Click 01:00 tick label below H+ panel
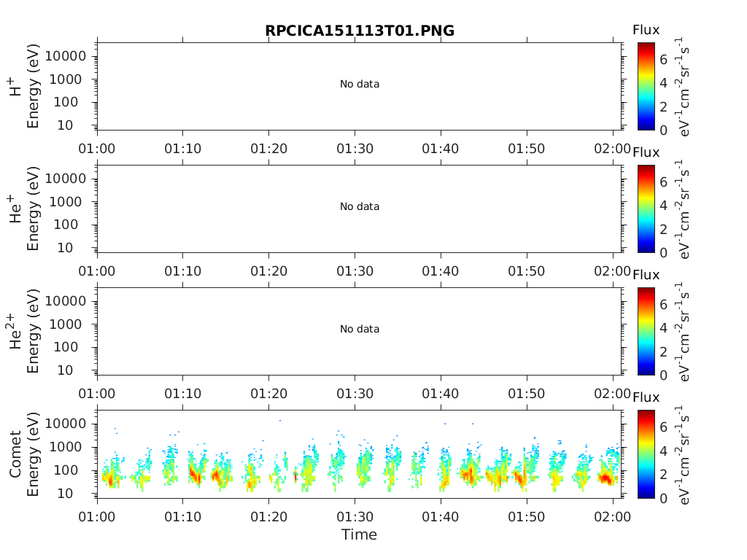The height and width of the screenshot is (560, 747). pyautogui.click(x=97, y=149)
